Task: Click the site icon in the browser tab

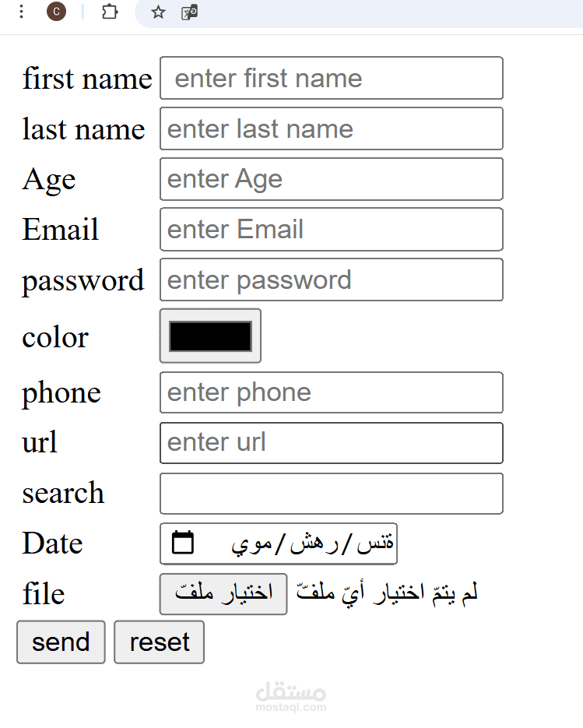Action: pyautogui.click(x=56, y=12)
